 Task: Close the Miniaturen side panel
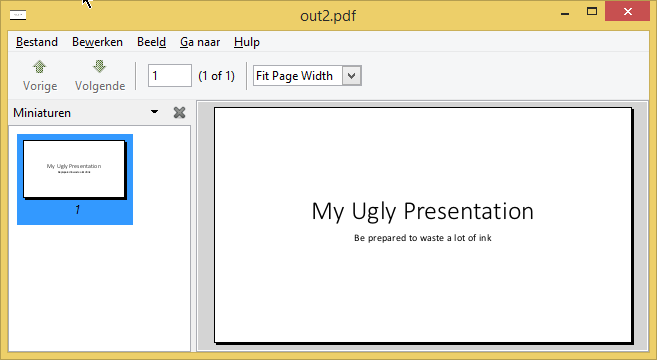(179, 112)
